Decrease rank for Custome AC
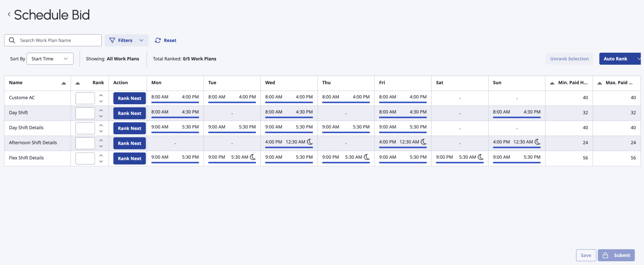Image resolution: width=644 pixels, height=265 pixels. (101, 101)
